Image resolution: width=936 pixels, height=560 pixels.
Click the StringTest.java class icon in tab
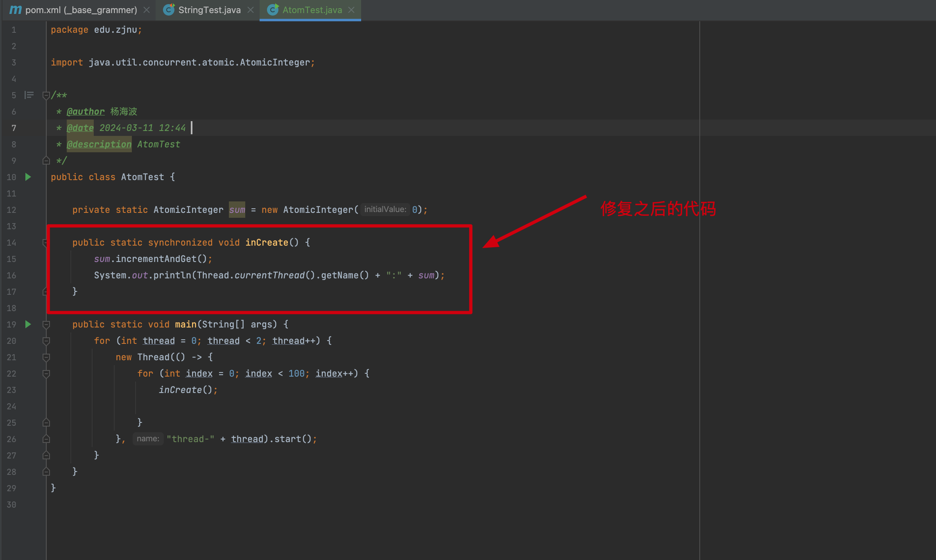click(169, 10)
